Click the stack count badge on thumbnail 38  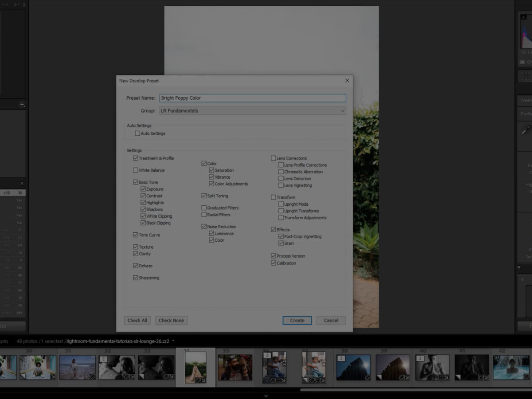[x=340, y=358]
